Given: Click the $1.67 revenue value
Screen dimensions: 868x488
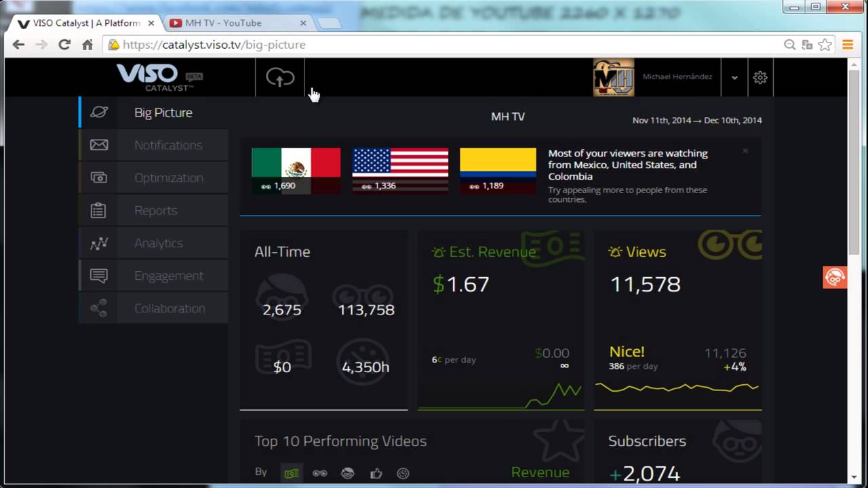Looking at the screenshot, I should pos(461,284).
